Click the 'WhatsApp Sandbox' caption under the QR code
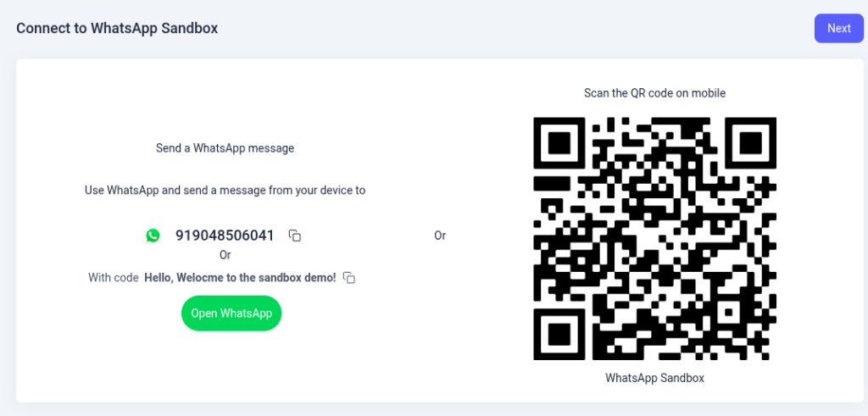The image size is (868, 416). tap(654, 378)
